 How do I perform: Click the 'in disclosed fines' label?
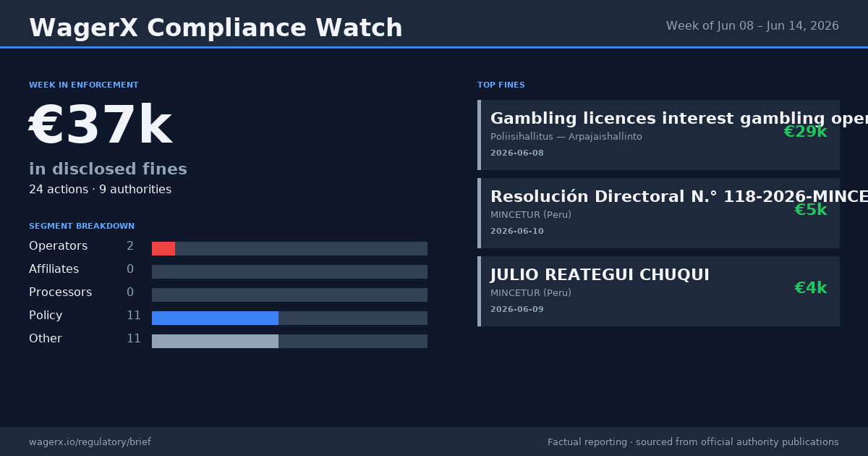pos(108,169)
